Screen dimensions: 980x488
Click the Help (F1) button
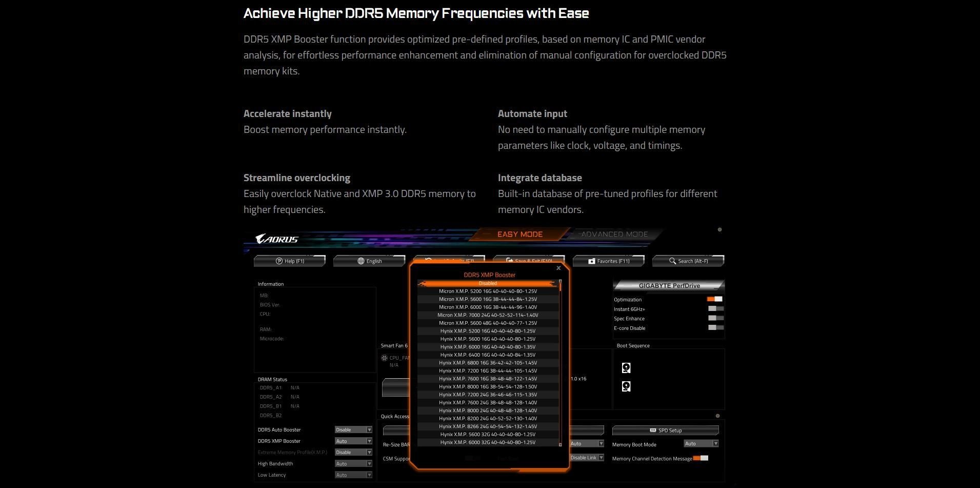[290, 261]
